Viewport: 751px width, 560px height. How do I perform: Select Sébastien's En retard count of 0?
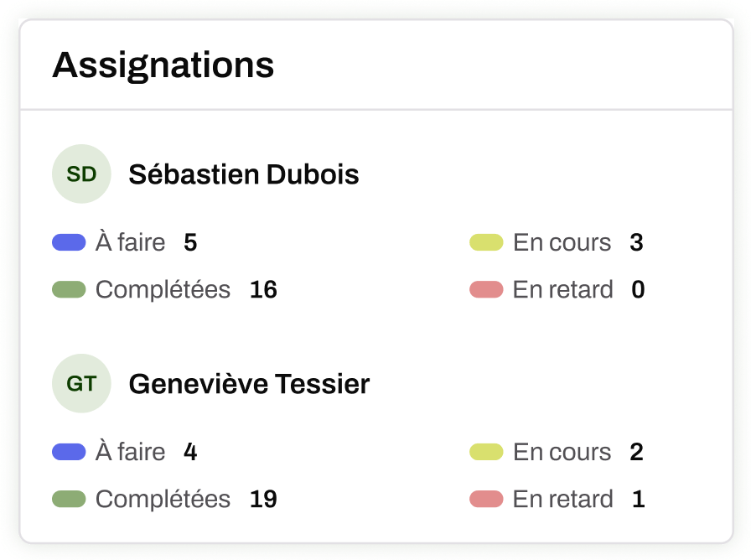point(638,290)
